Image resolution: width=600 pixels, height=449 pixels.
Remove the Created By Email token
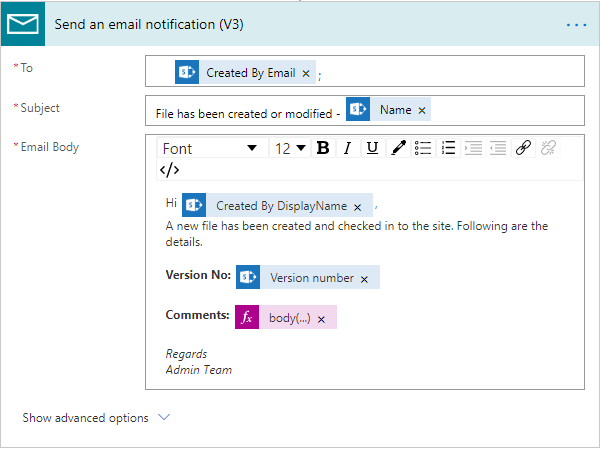pyautogui.click(x=306, y=73)
